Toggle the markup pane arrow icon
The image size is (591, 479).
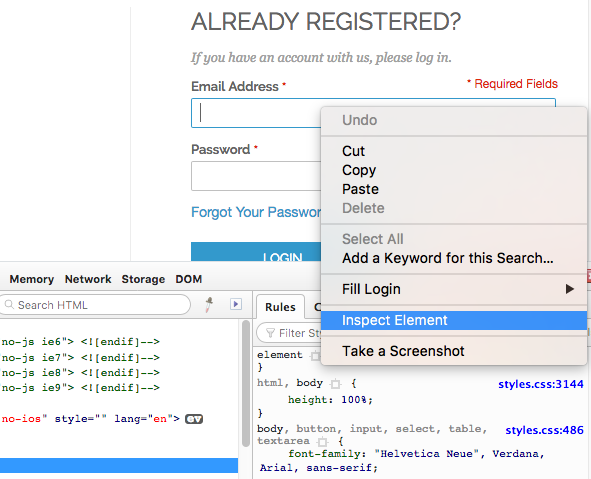236,304
